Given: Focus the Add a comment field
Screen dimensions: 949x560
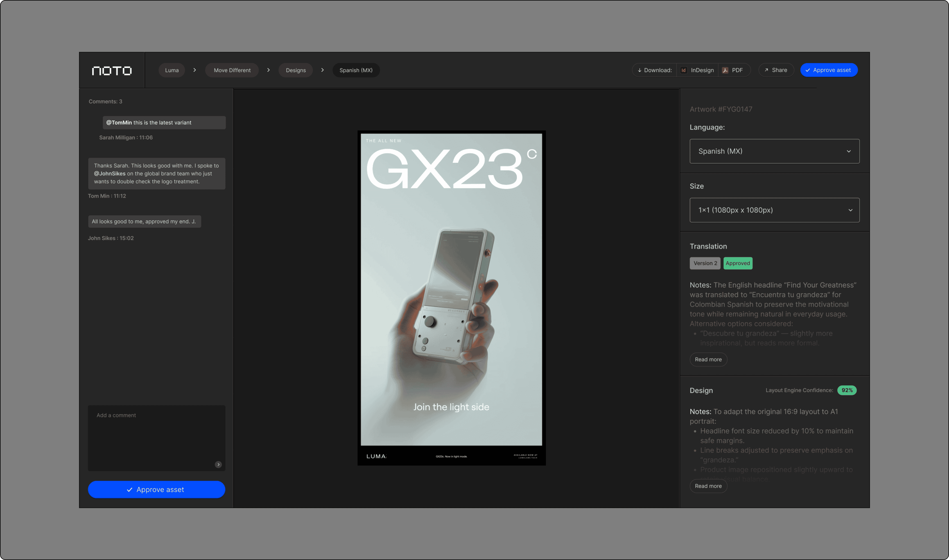Looking at the screenshot, I should [x=156, y=434].
